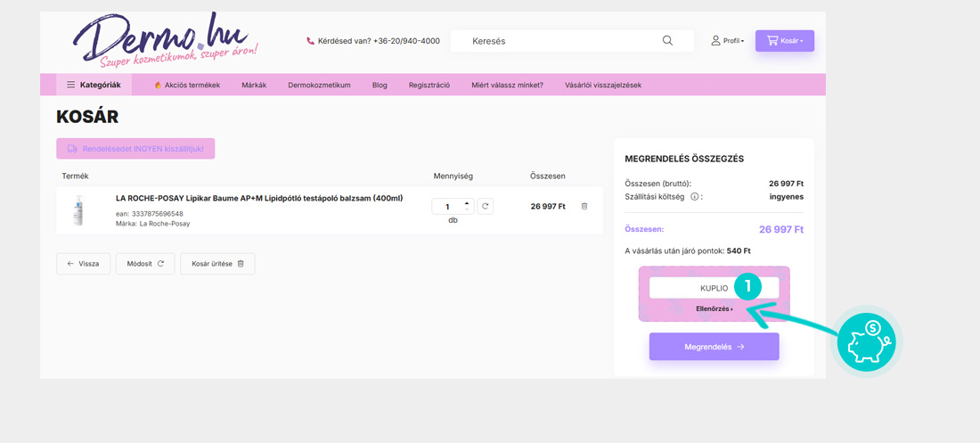The height and width of the screenshot is (443, 980).
Task: Click the Vissza button
Action: point(83,264)
